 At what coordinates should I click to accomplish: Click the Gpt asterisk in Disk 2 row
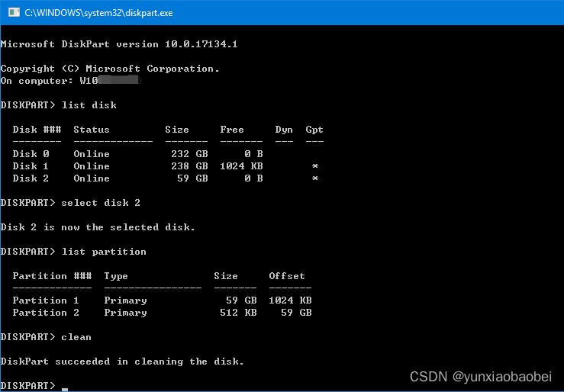click(x=315, y=178)
